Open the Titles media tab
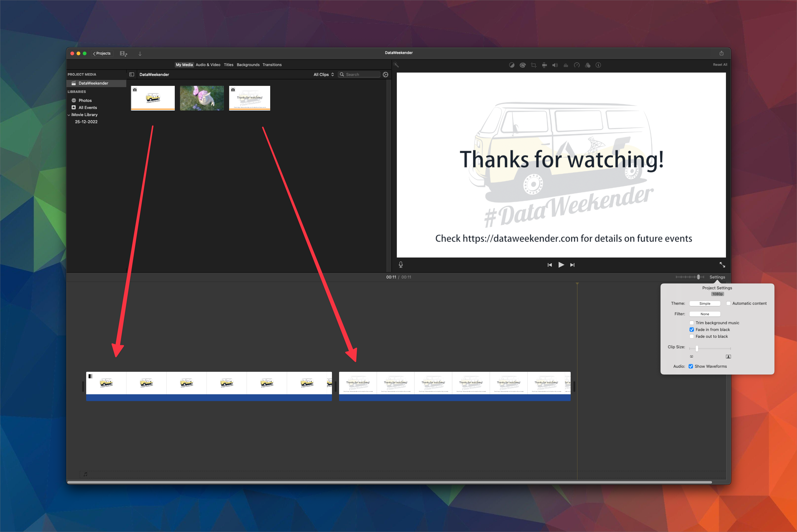 click(228, 65)
